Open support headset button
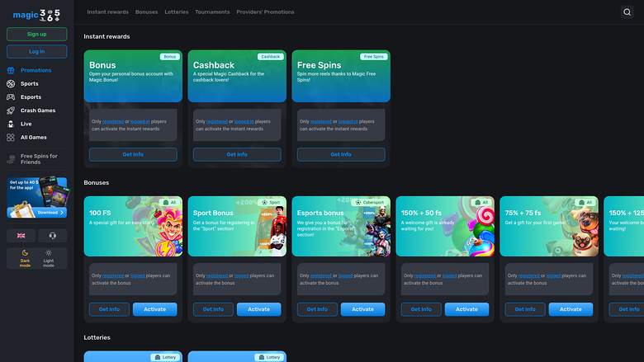This screenshot has width=644, height=362. 53,236
